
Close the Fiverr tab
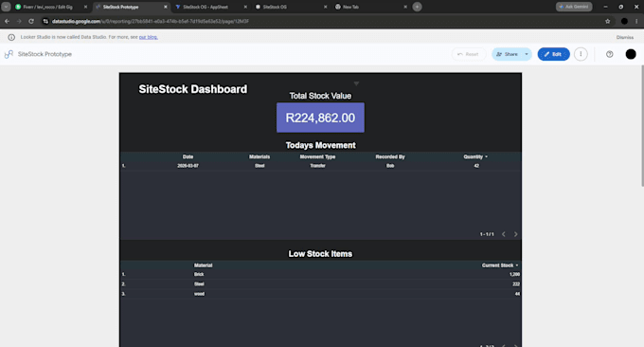(85, 7)
